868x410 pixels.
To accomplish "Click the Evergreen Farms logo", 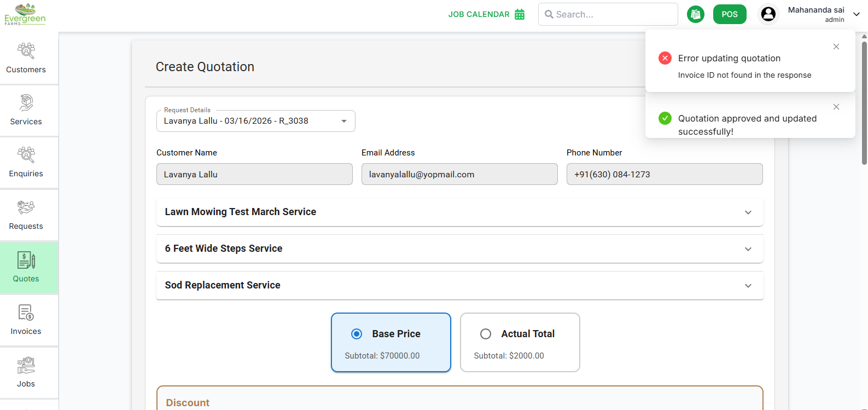I will [x=25, y=14].
